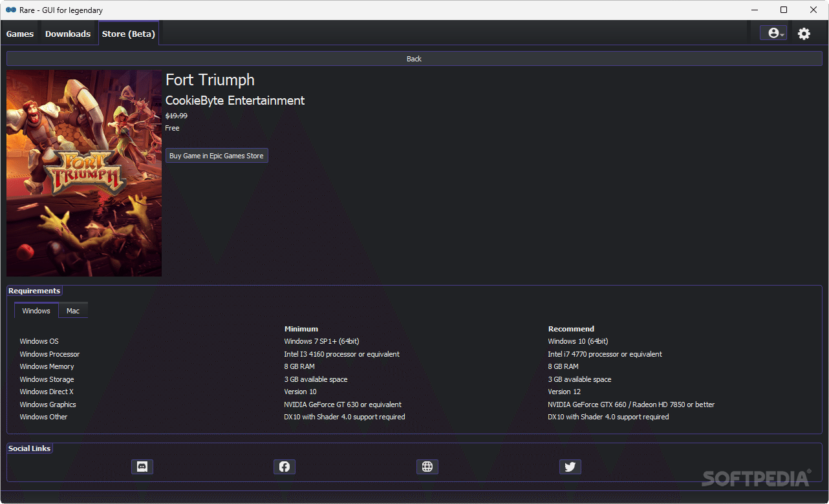829x504 pixels.
Task: Click NVIDIA GeForce GT 630 graphics value
Action: (343, 404)
